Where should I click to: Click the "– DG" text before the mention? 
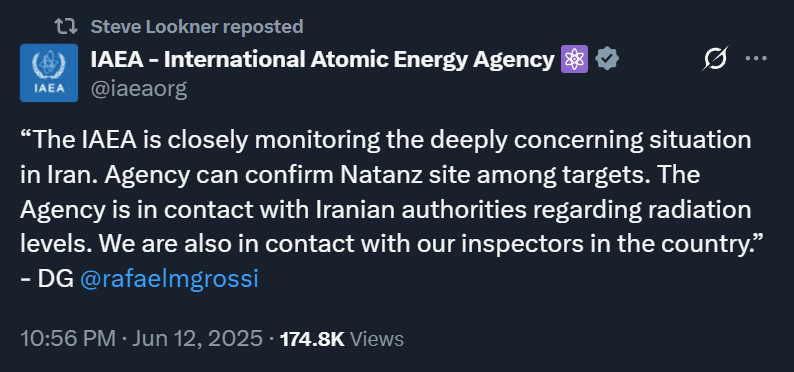[47, 279]
